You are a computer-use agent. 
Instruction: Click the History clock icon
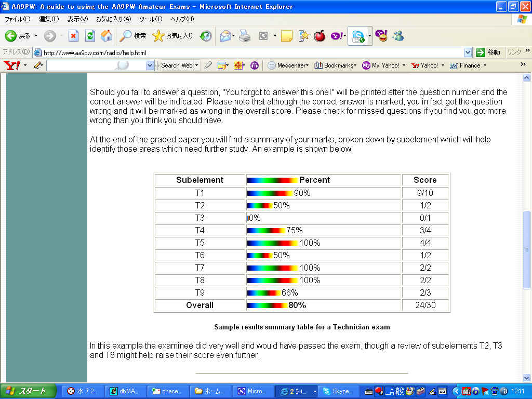[x=206, y=36]
